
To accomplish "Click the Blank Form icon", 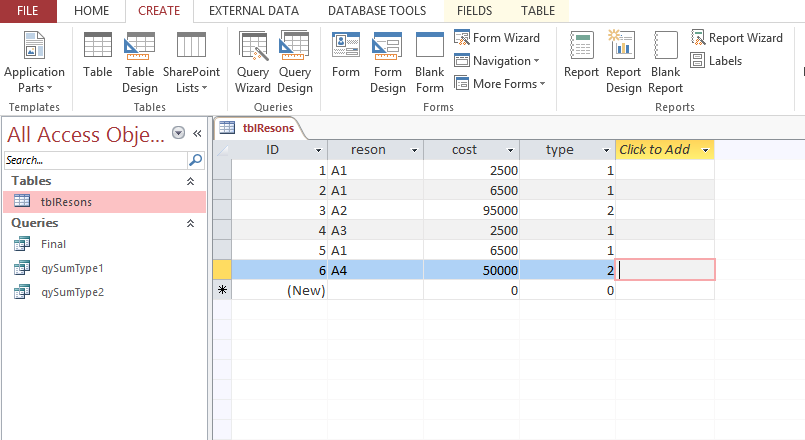I will click(429, 62).
